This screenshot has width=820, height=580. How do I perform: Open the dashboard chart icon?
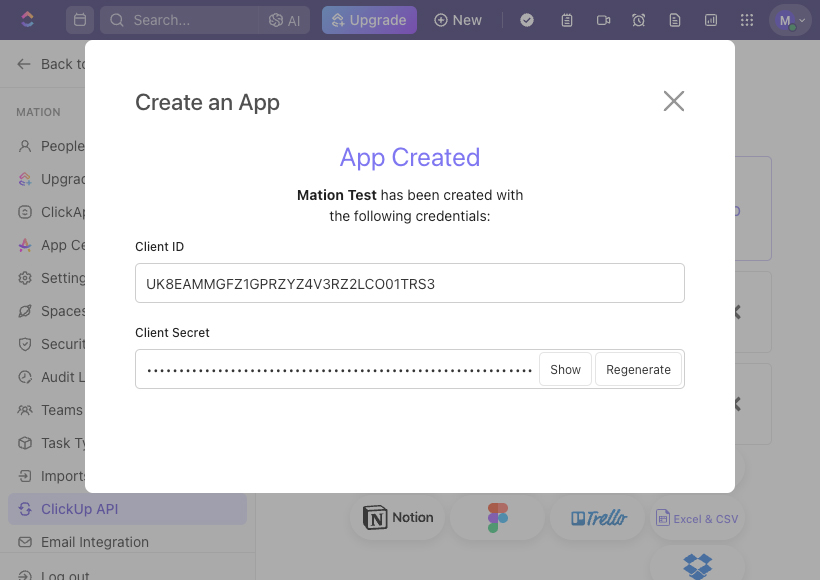(711, 20)
